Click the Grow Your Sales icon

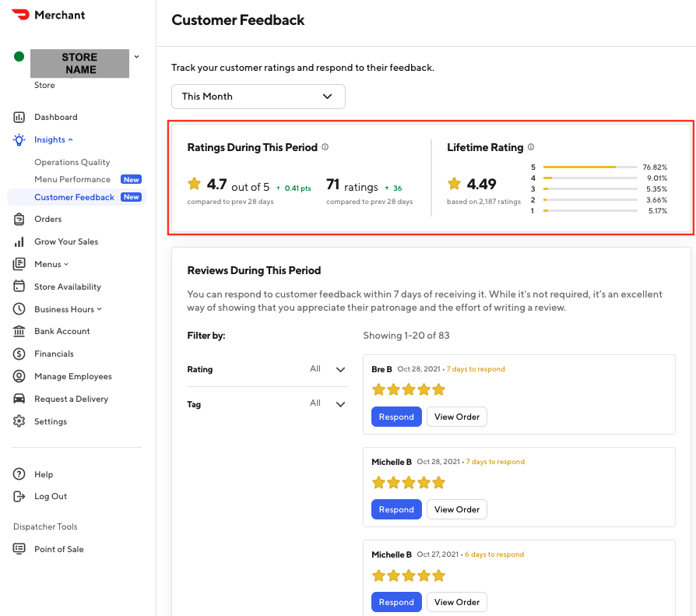click(19, 241)
